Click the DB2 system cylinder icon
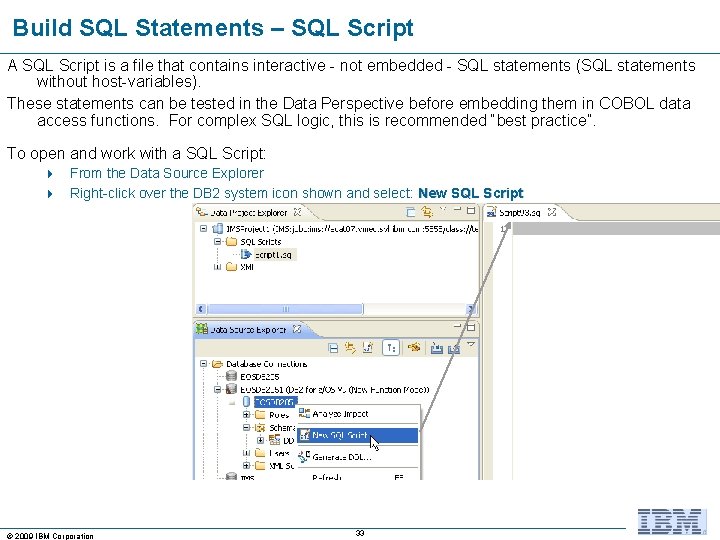This screenshot has width=720, height=540. [246, 402]
